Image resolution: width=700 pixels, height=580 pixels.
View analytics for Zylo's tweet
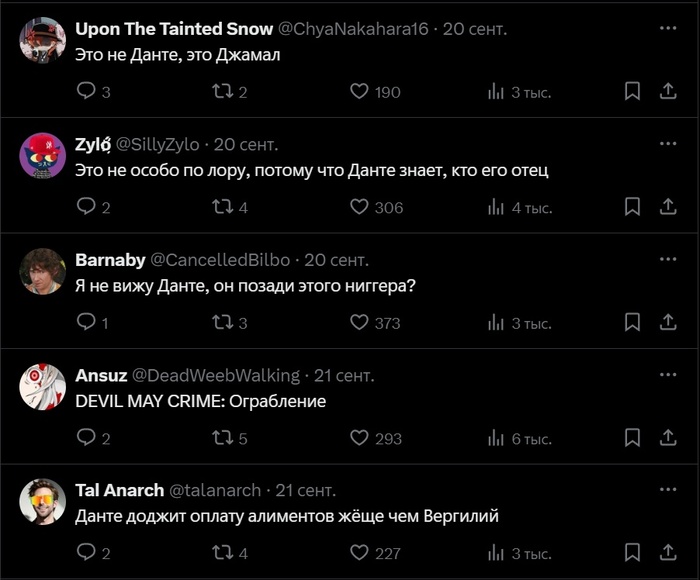(x=496, y=207)
